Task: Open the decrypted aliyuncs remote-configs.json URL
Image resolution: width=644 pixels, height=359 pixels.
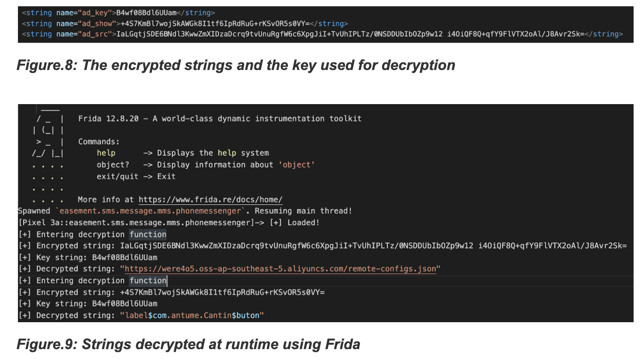Action: click(280, 269)
